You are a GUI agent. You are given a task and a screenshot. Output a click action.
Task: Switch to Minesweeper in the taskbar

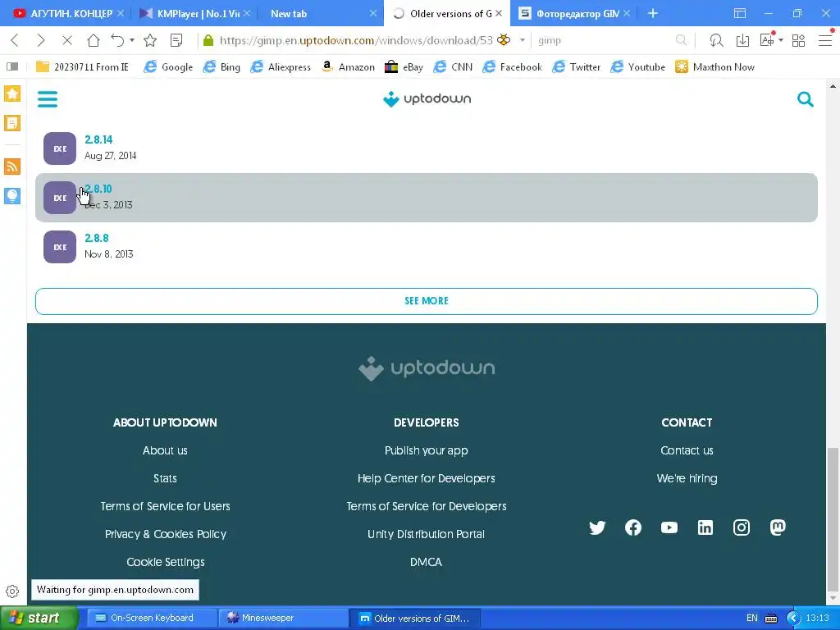pos(283,619)
